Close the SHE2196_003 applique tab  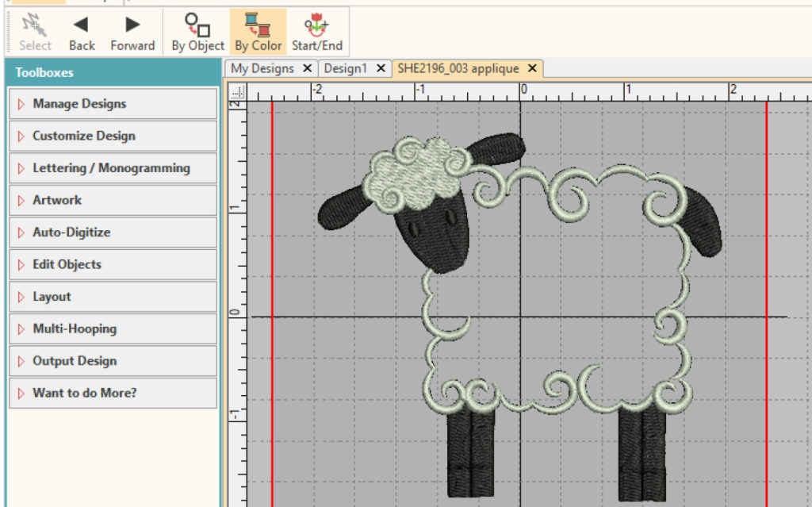pos(532,68)
